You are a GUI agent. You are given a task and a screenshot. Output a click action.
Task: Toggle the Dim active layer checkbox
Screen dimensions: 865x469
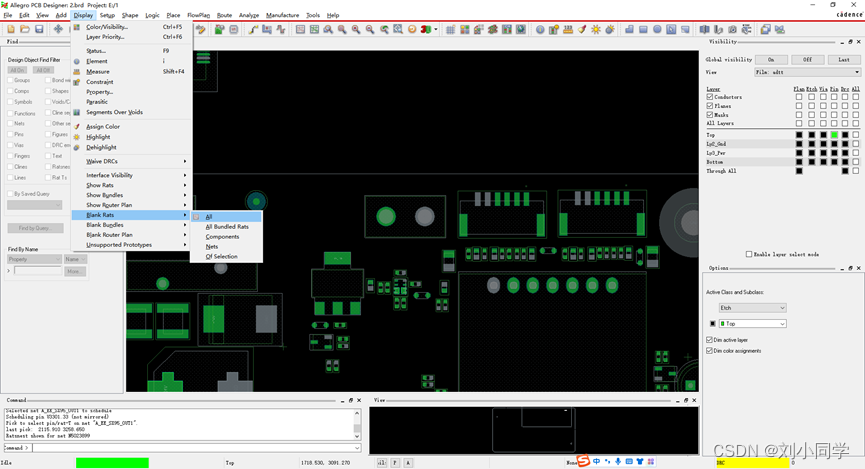[x=710, y=340]
